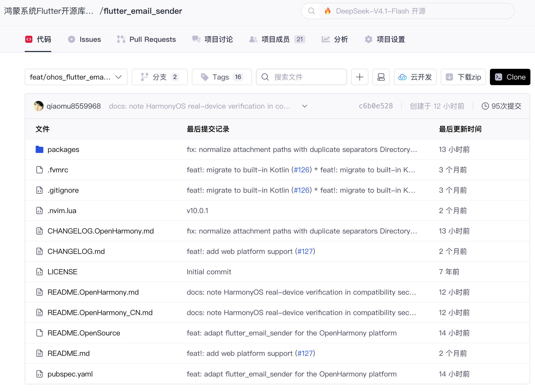Click the flutter_email_sender repository name

[143, 11]
